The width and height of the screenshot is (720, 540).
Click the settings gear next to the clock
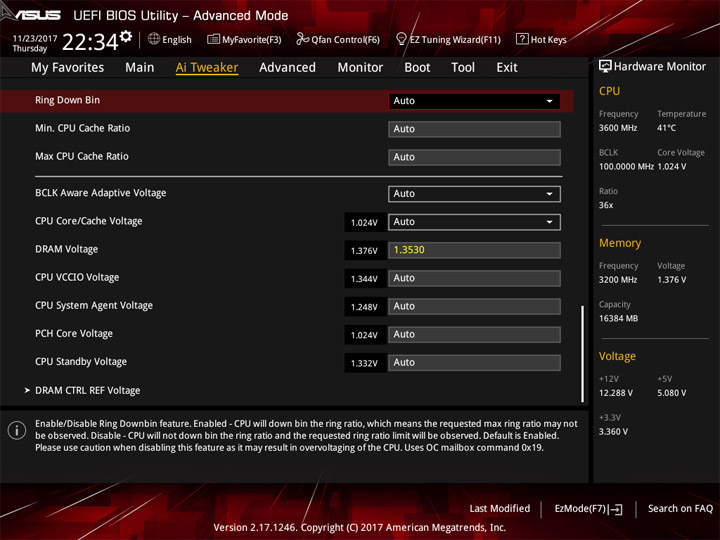tap(126, 37)
